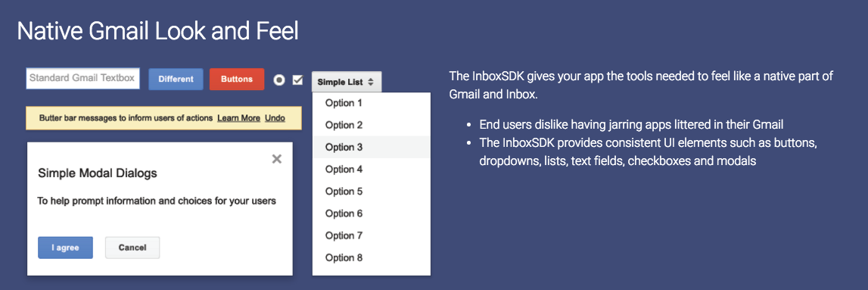
Task: Click text 'To help prompt information and choices'
Action: click(x=157, y=201)
